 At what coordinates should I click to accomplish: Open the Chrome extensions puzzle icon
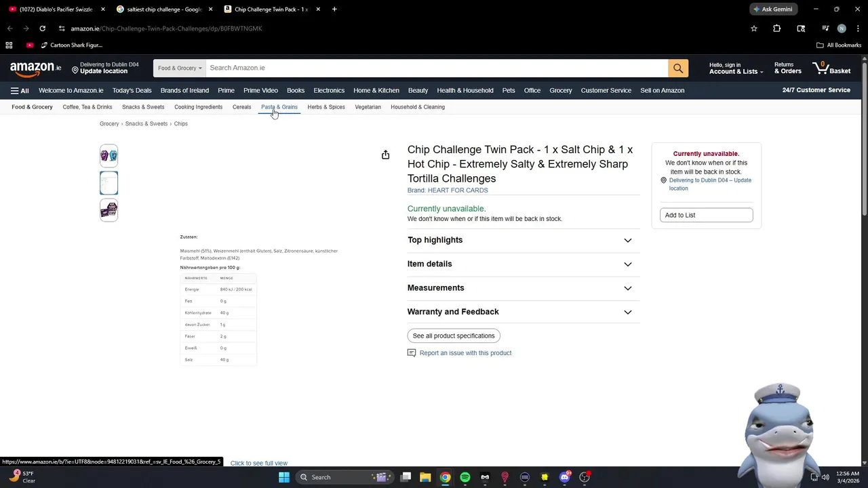click(776, 28)
